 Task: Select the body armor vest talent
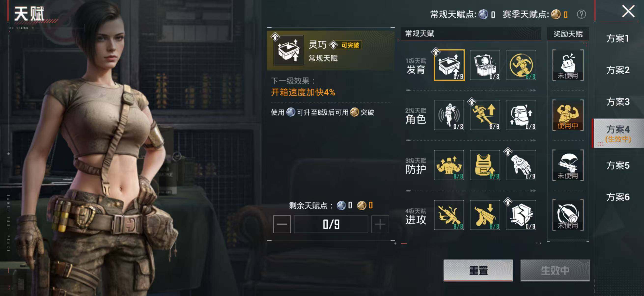tap(485, 165)
